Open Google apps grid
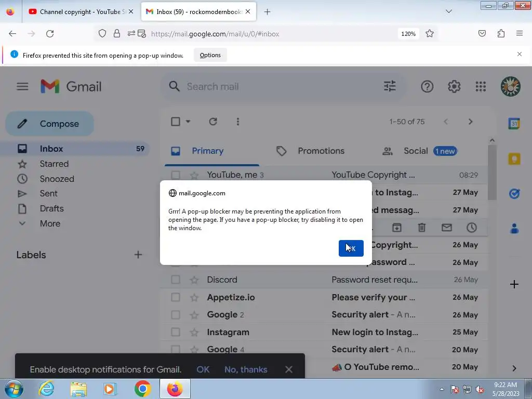 (x=481, y=87)
